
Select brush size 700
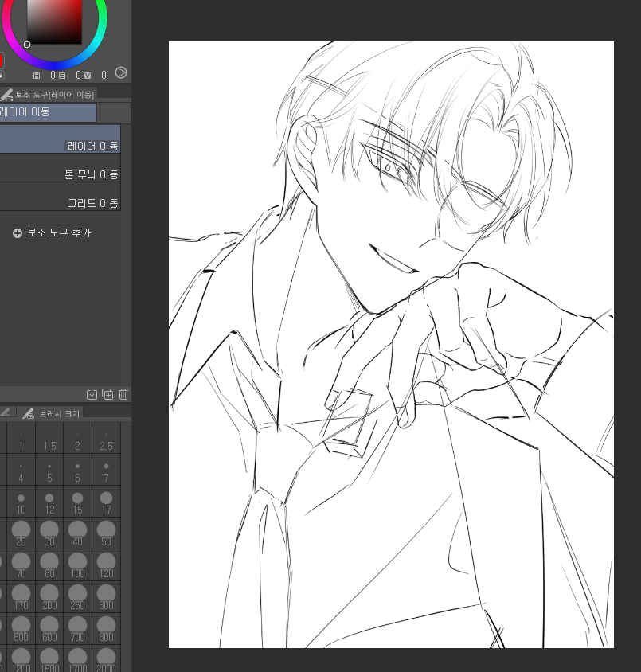pyautogui.click(x=77, y=629)
